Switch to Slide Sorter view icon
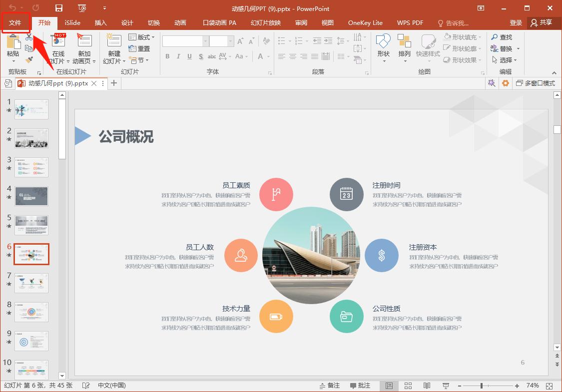Viewport: 562px width, 392px height. point(408,386)
